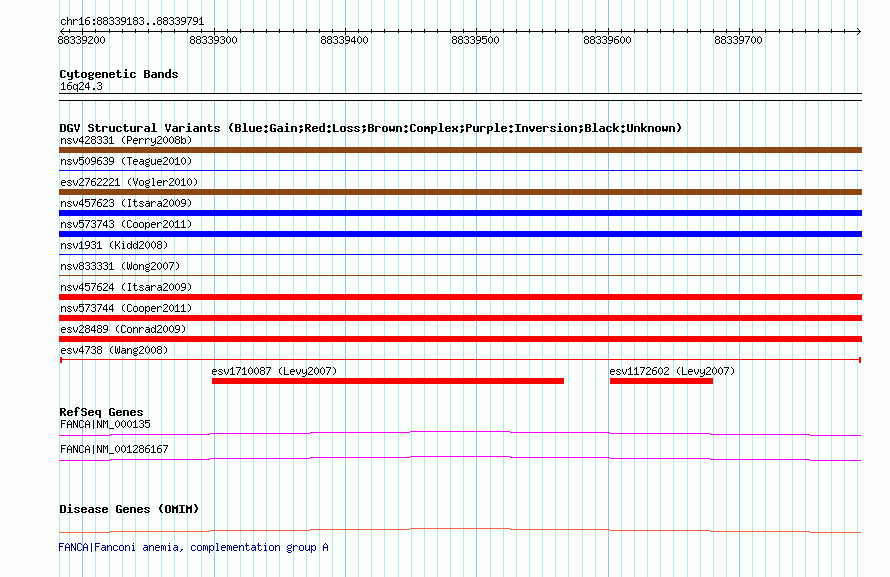Click the FANCA|NM_000135 gene label
890x577 pixels.
(105, 424)
